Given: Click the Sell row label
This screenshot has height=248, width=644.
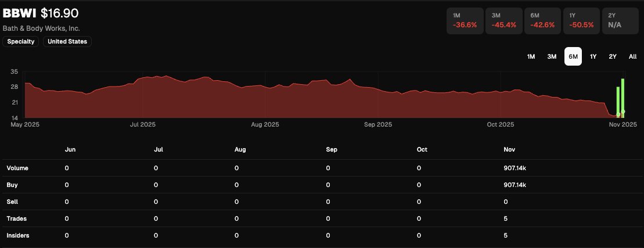Looking at the screenshot, I should [12, 202].
